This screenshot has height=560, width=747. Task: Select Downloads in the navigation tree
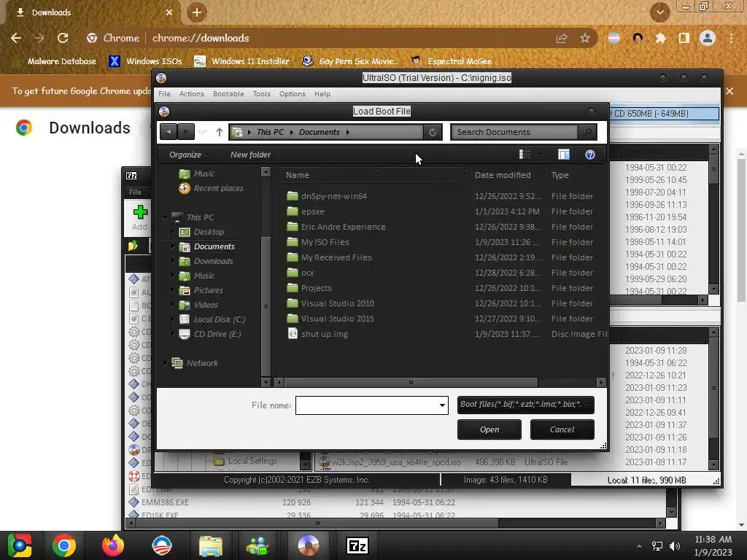[x=213, y=261]
